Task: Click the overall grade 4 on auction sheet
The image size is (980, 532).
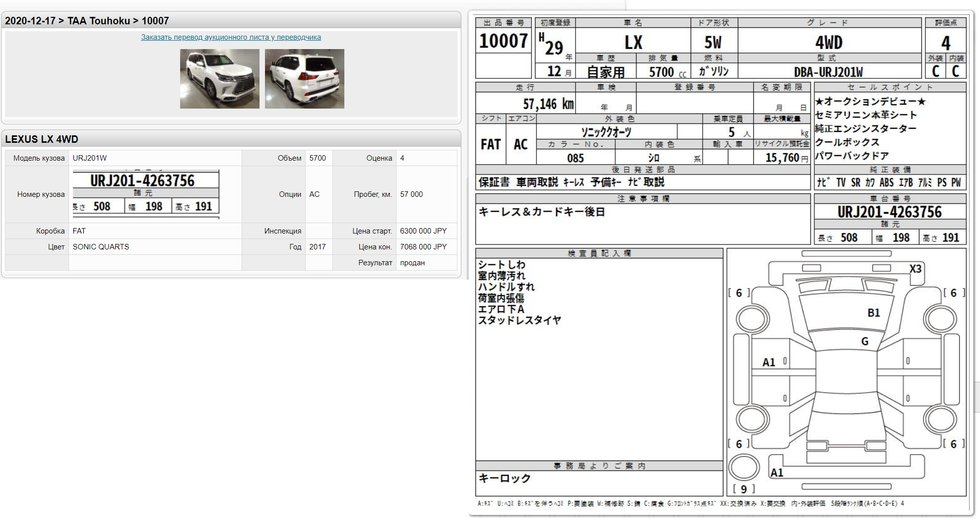Action: coord(946,43)
